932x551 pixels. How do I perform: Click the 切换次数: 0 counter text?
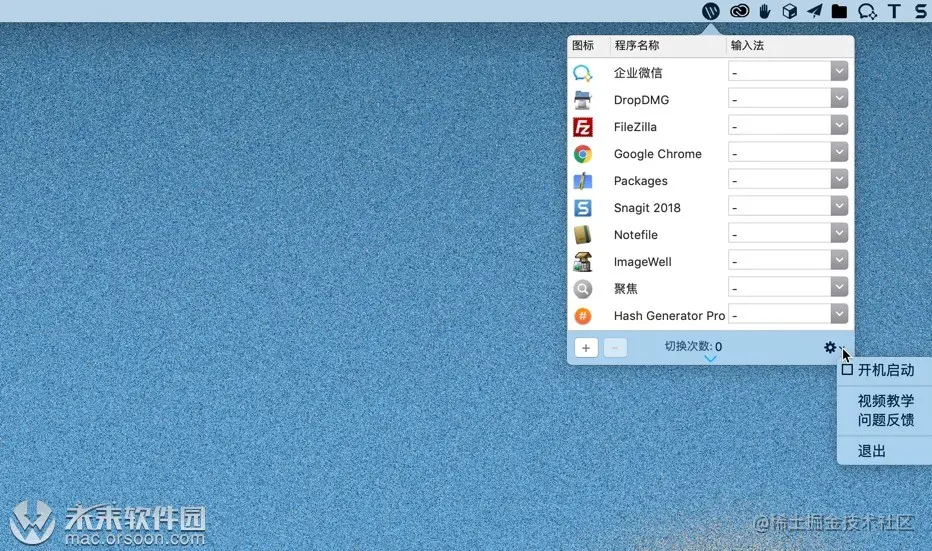click(693, 346)
